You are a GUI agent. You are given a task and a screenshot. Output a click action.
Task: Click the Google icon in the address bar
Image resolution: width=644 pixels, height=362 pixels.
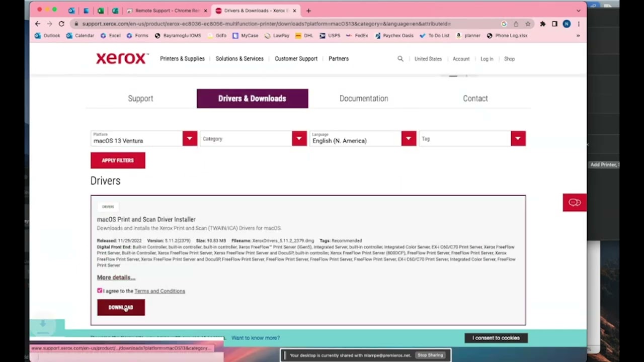pyautogui.click(x=504, y=24)
